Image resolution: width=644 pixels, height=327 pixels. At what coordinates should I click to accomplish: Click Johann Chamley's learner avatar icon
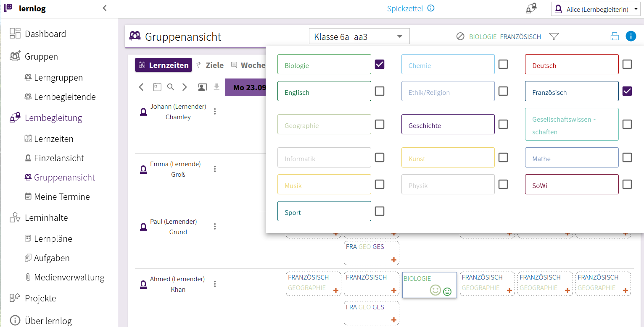pyautogui.click(x=143, y=112)
